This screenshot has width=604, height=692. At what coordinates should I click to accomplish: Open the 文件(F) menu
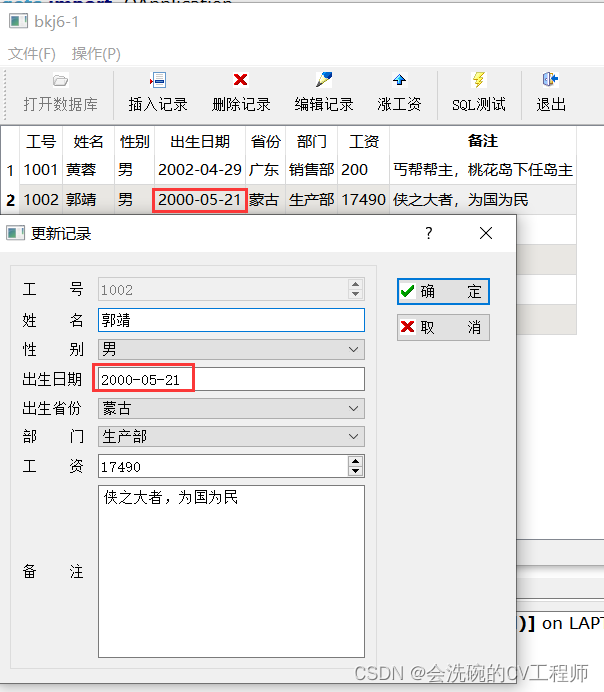32,54
